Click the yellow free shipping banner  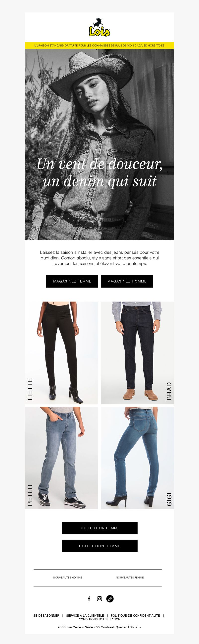(x=99, y=45)
